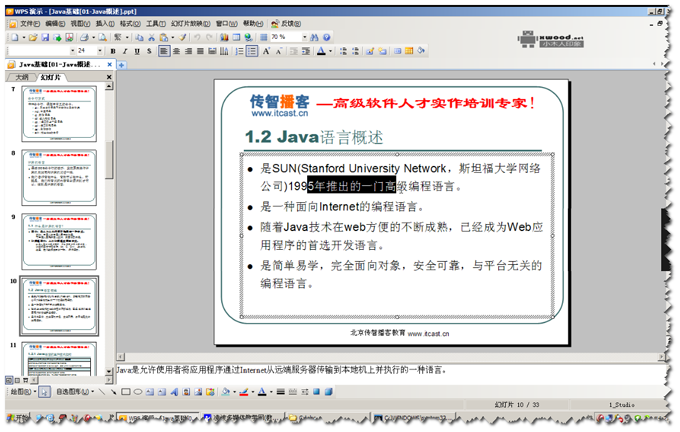Pick the red line color swatch
This screenshot has height=432, width=680.
coord(244,392)
